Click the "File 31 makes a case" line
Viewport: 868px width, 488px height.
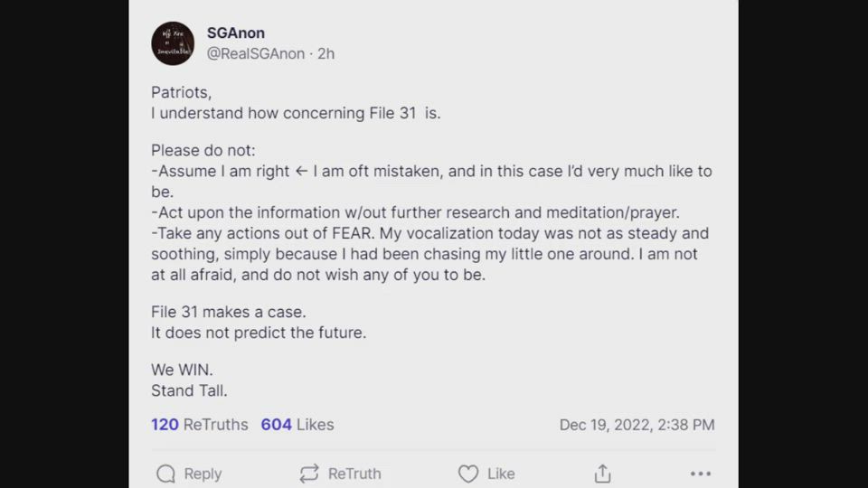229,312
